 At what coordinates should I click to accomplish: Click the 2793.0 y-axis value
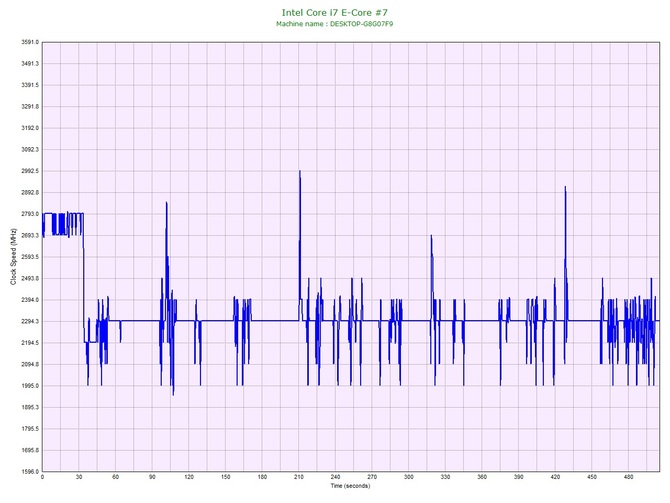point(30,214)
